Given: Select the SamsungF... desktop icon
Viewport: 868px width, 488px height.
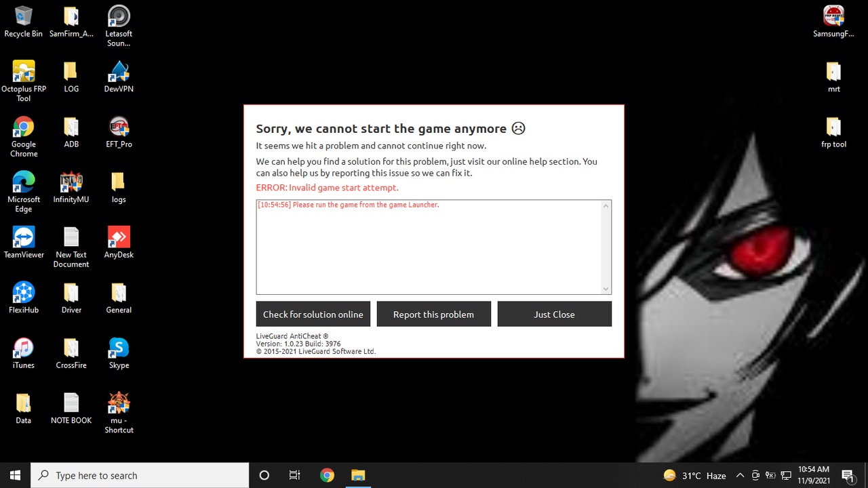Looking at the screenshot, I should 833,21.
